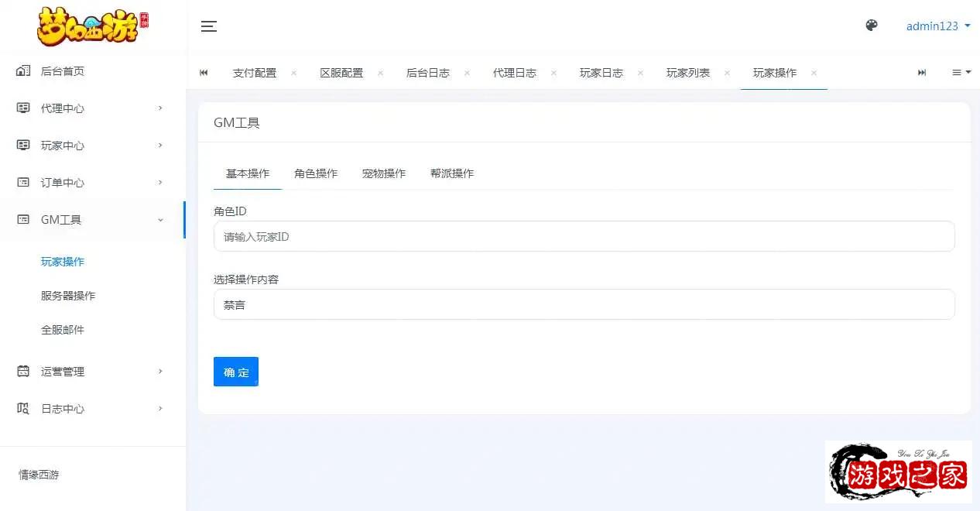Switch to the 角色操作 tab

click(315, 173)
